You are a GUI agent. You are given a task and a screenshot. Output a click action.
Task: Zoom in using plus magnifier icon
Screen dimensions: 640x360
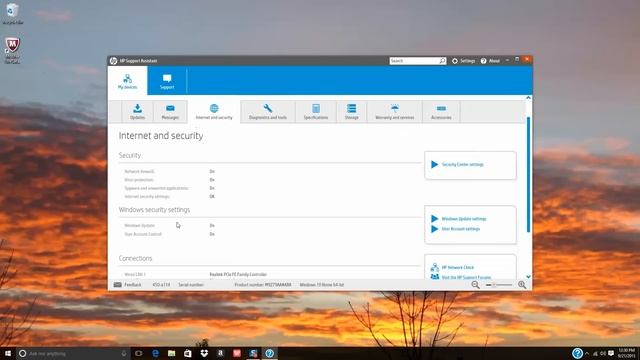pyautogui.click(x=522, y=284)
